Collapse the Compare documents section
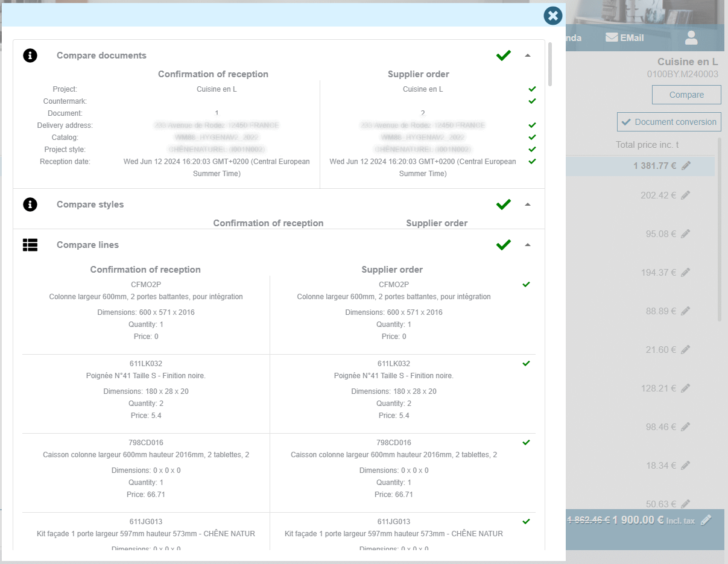728x564 pixels. 528,55
